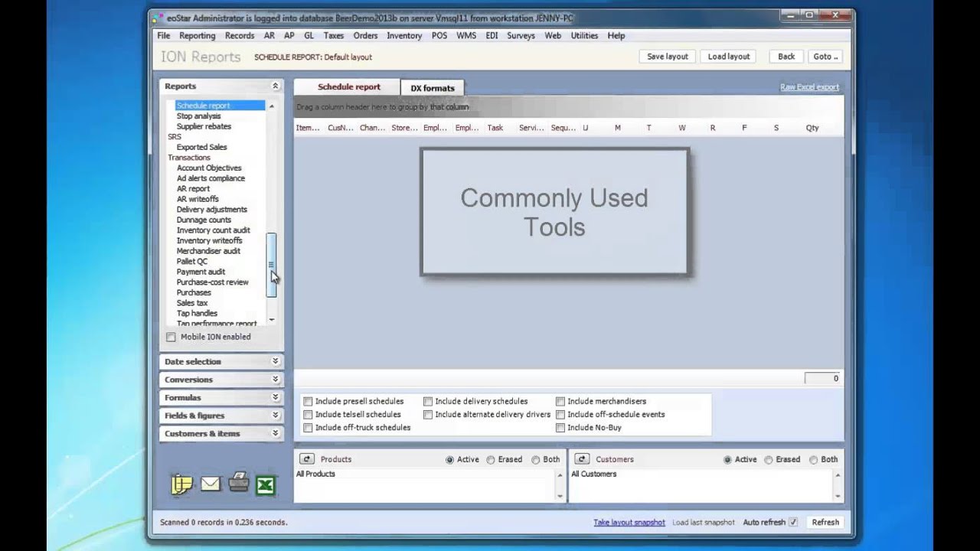Viewport: 980px width, 551px height.
Task: Select Sales tax report
Action: pos(191,303)
